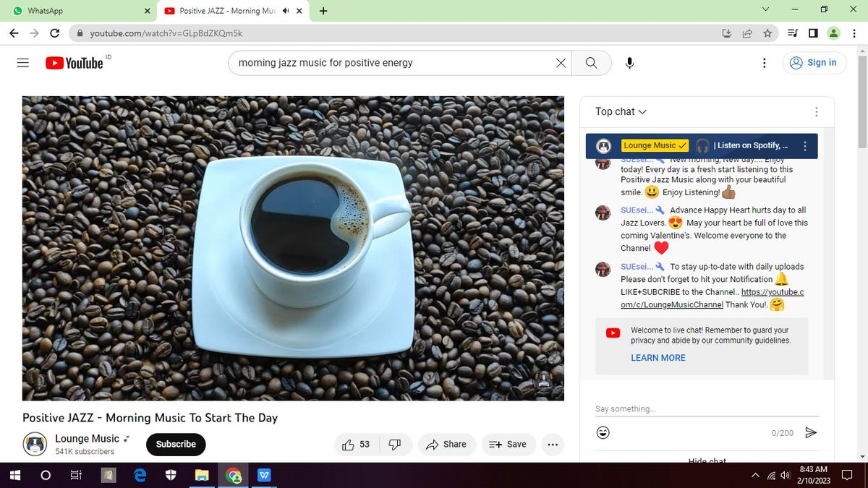
Task: Dislike the video with thumbs down
Action: click(x=395, y=445)
